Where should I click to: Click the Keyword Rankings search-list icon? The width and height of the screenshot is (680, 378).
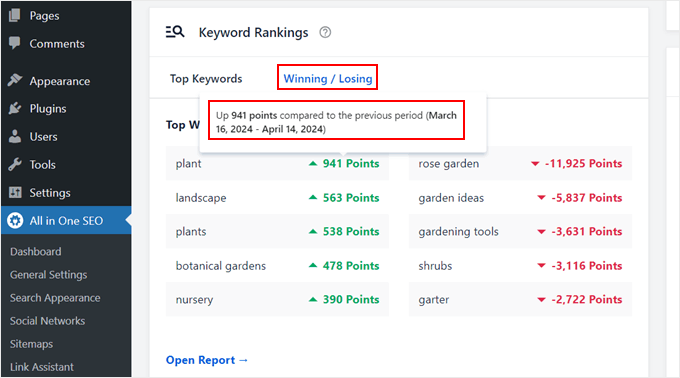pos(175,32)
